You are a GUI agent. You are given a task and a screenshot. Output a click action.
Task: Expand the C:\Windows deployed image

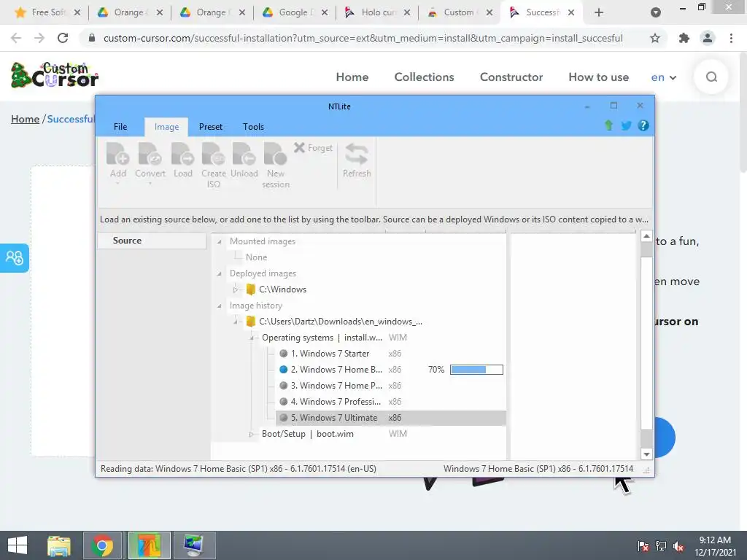[236, 289]
